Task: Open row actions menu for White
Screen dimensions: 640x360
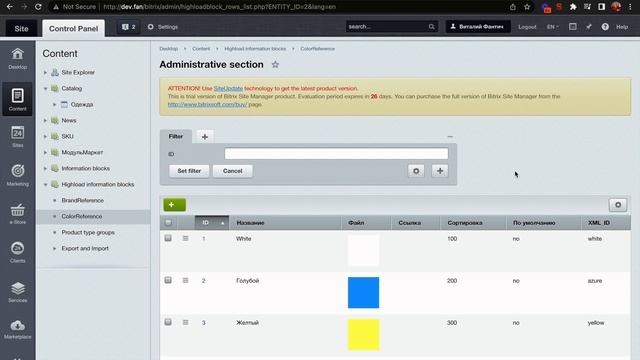Action: 185,238
